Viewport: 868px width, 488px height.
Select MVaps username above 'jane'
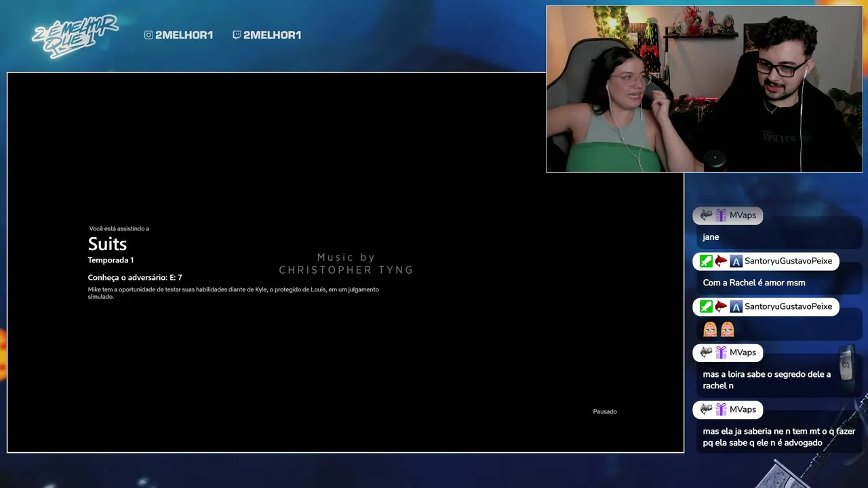click(743, 216)
